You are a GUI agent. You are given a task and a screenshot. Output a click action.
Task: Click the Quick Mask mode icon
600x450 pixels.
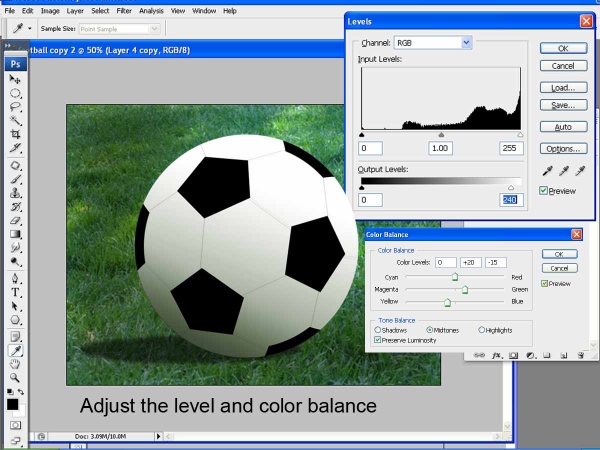(15, 425)
